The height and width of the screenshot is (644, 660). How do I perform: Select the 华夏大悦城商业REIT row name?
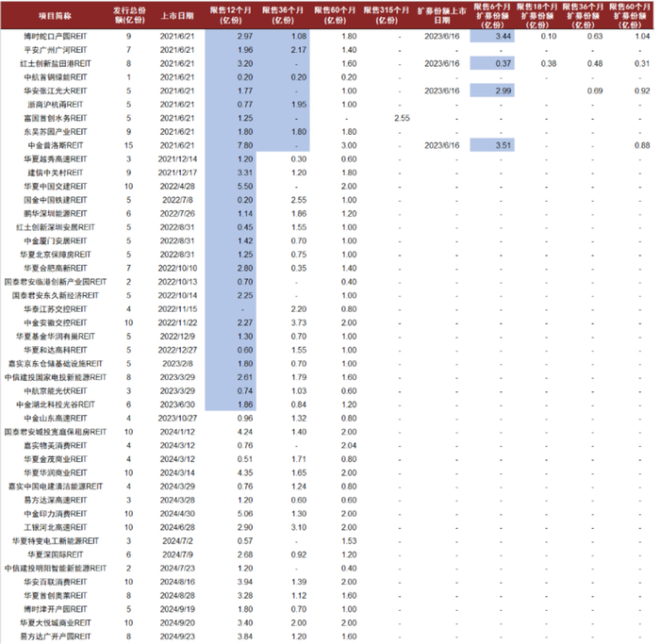coord(55,623)
